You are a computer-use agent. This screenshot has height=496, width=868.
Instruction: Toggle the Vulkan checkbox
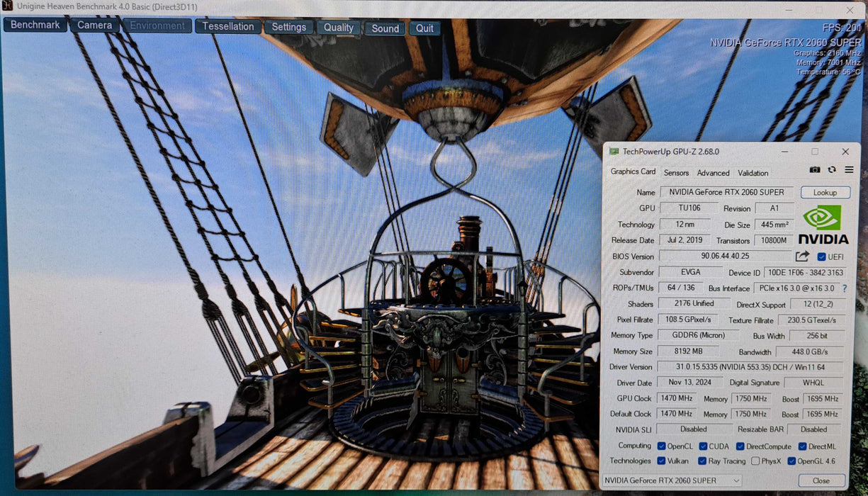(661, 461)
